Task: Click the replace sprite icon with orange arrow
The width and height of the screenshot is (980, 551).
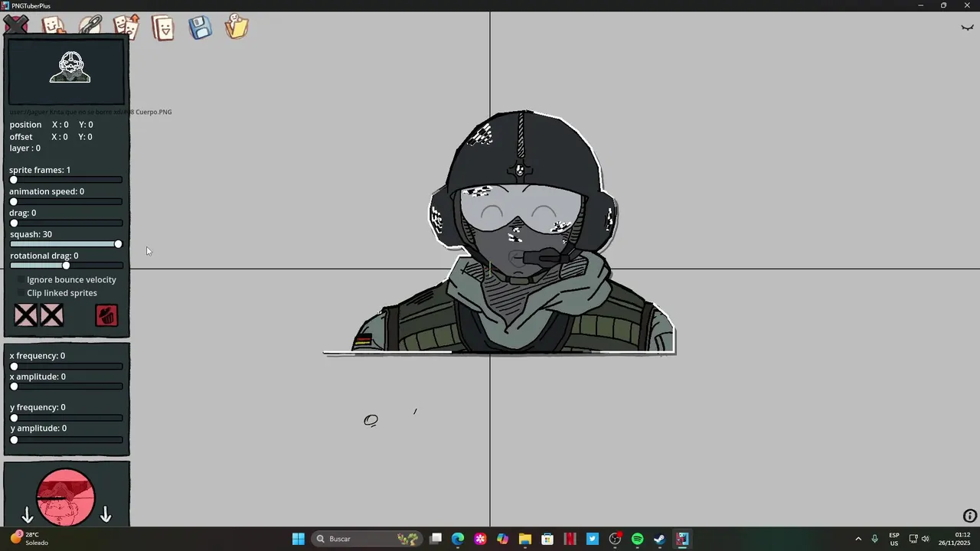Action: [x=126, y=27]
